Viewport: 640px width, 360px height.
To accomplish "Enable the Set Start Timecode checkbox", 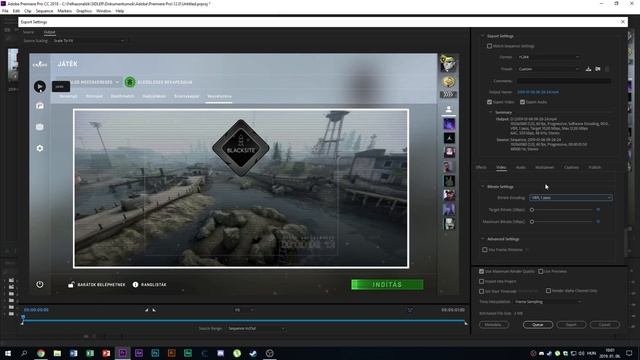I will (x=481, y=291).
